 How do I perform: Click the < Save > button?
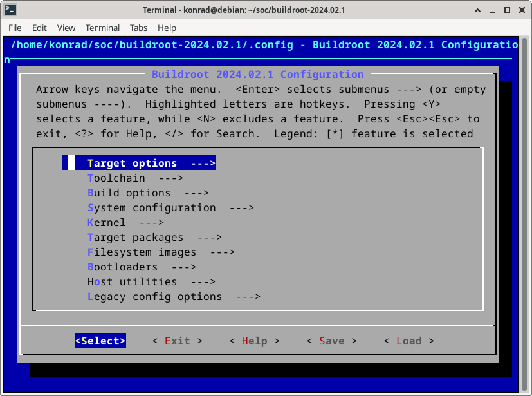[331, 341]
